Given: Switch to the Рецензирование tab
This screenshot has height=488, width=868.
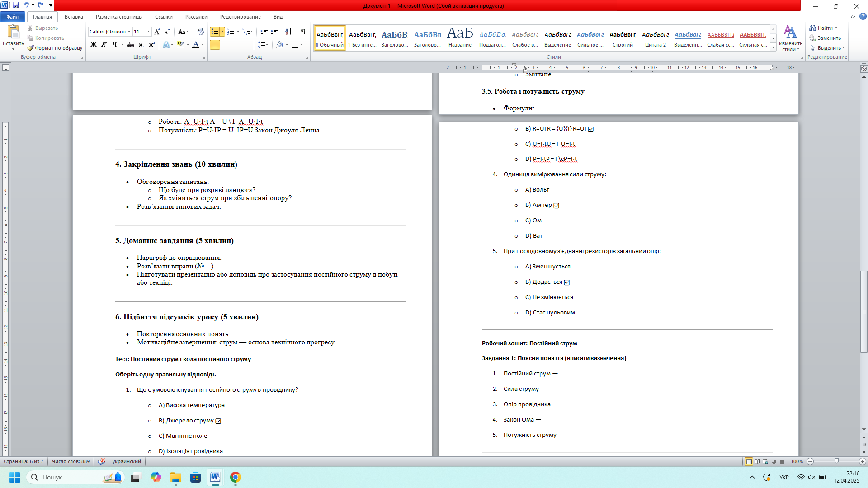Looking at the screenshot, I should pyautogui.click(x=240, y=17).
